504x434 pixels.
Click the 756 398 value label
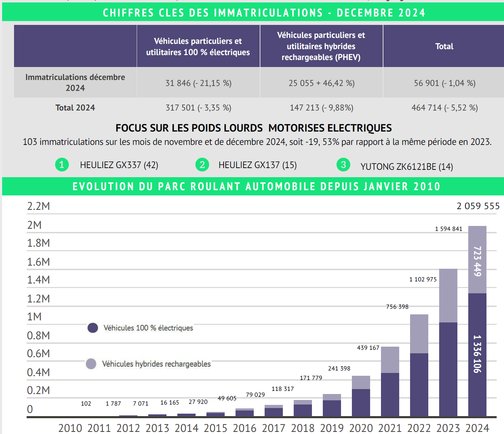pos(397,307)
